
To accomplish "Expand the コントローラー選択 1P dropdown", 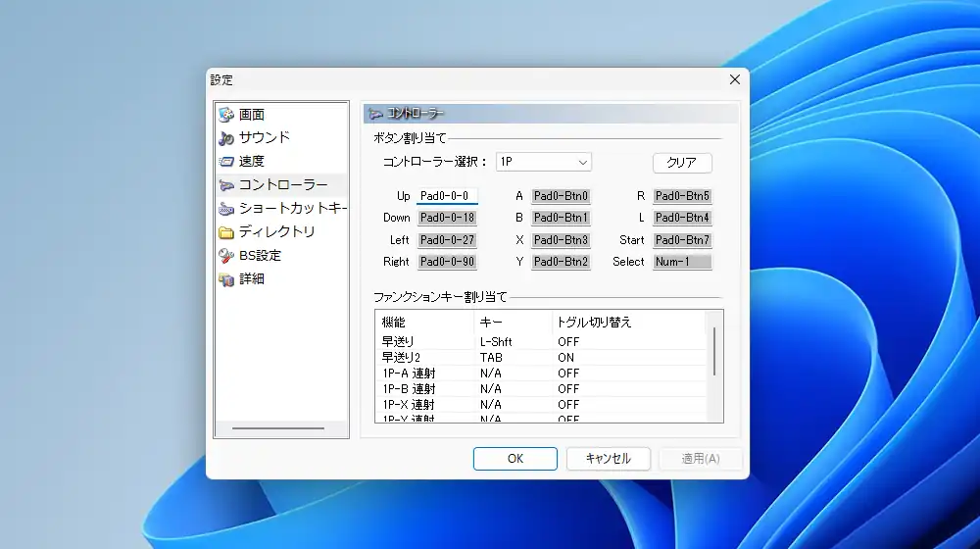I will coord(544,162).
